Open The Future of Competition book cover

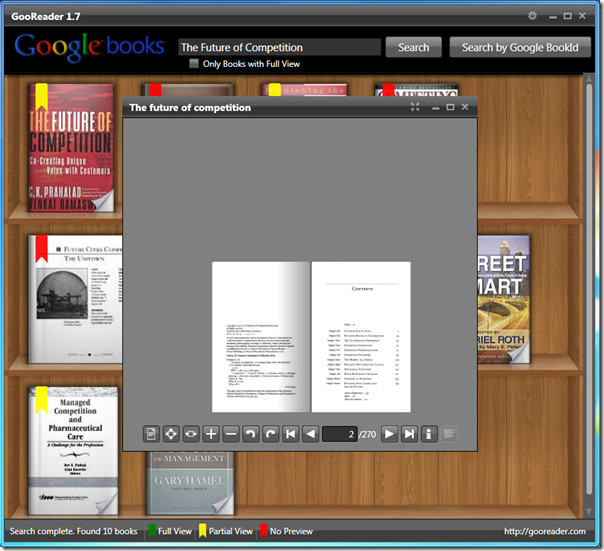pos(71,148)
